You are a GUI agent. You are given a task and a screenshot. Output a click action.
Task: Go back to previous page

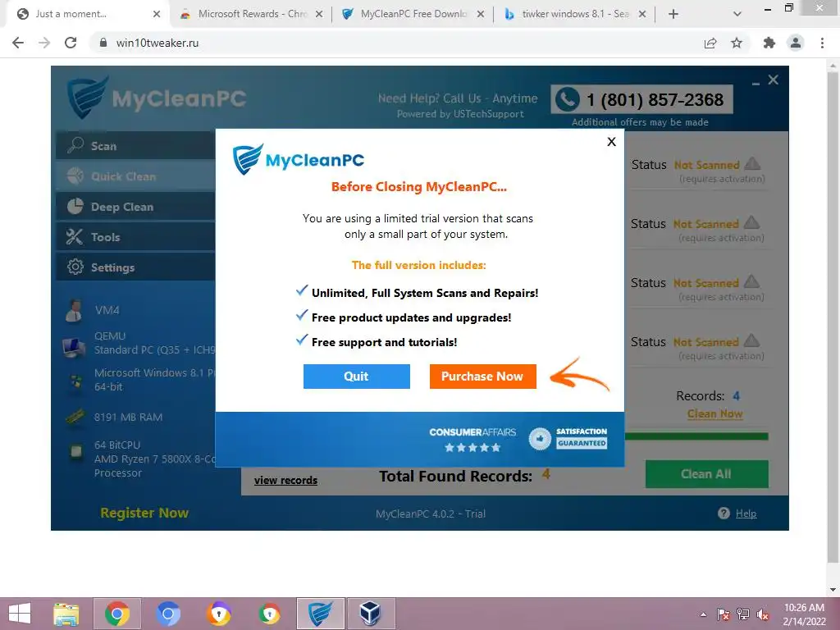pyautogui.click(x=18, y=43)
